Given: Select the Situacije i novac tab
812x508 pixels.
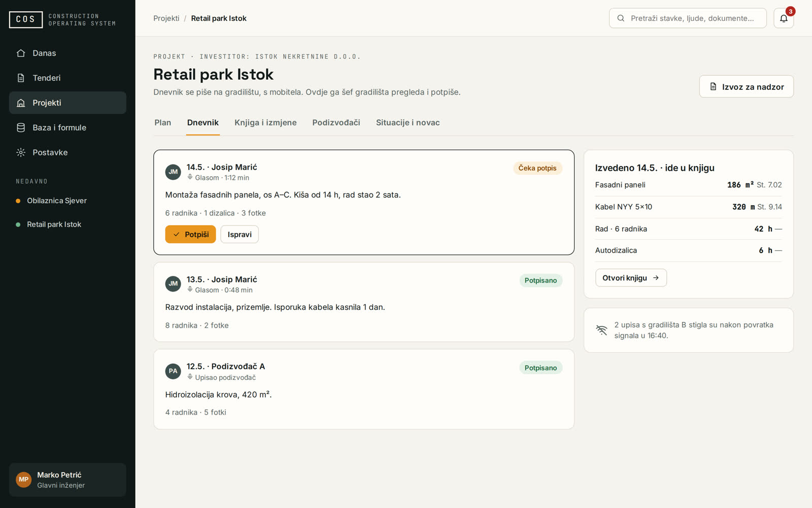Looking at the screenshot, I should [408, 122].
